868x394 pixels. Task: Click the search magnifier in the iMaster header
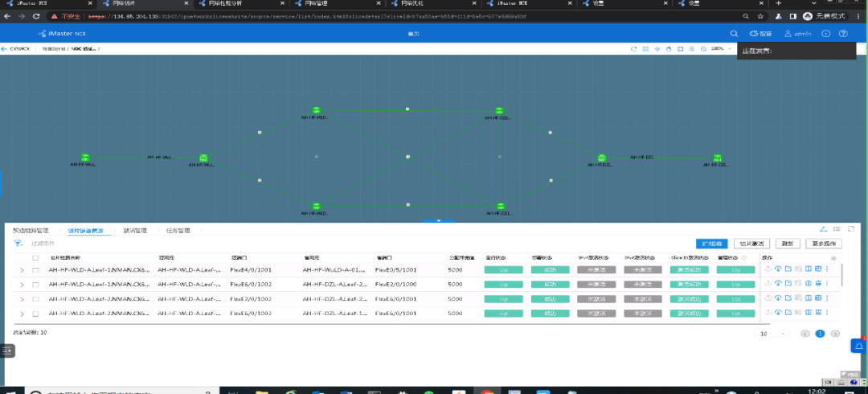(733, 34)
